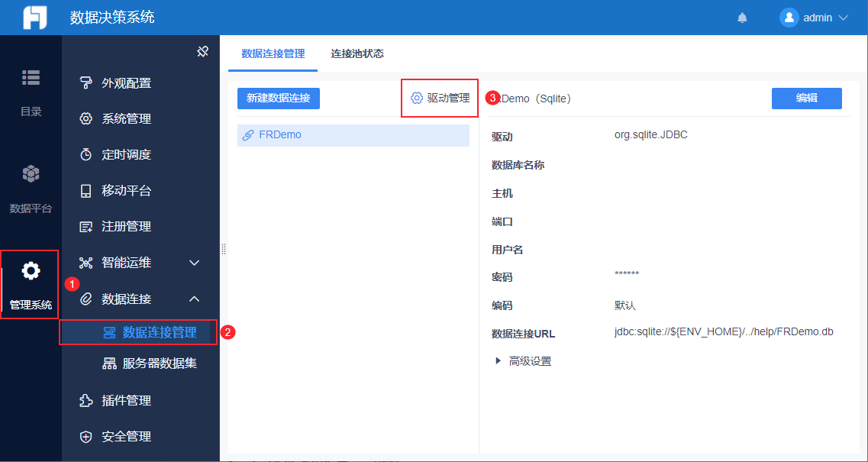Switch to the 连接池状态 tab

[357, 53]
